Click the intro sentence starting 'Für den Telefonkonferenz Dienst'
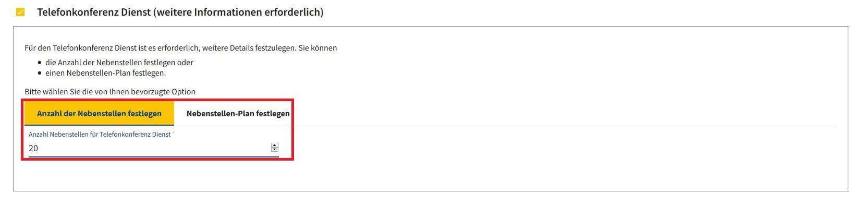Image resolution: width=868 pixels, height=207 pixels. click(180, 48)
